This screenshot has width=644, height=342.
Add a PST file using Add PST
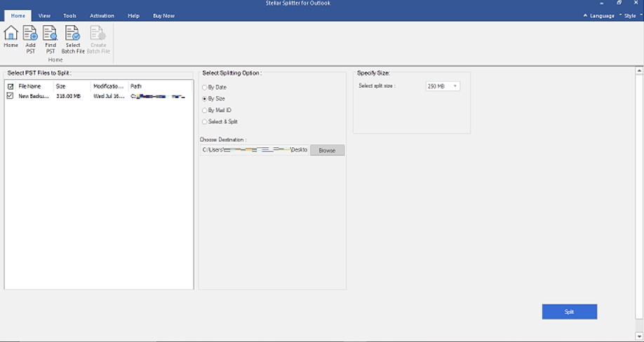pyautogui.click(x=30, y=39)
